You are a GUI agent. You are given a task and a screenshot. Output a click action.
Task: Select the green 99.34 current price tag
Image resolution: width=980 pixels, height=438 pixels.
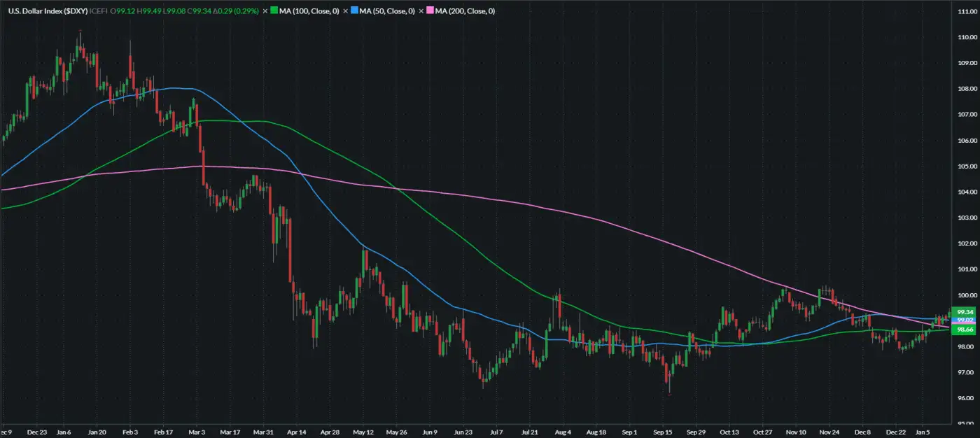pos(965,312)
